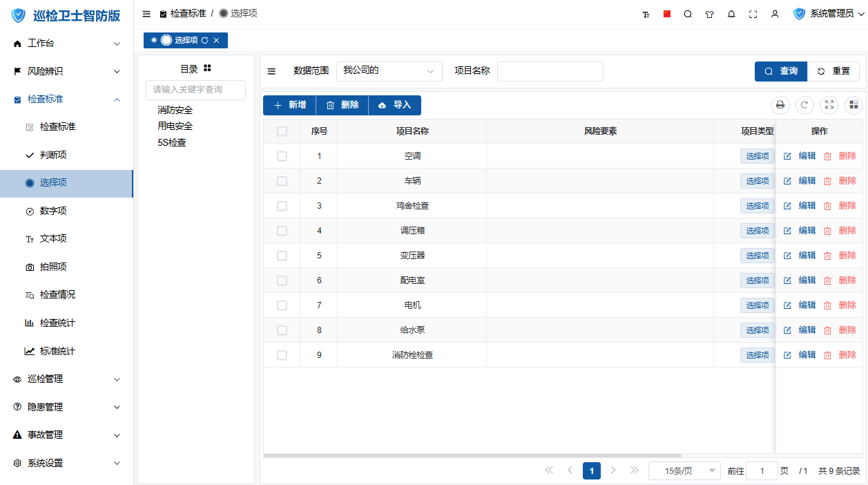Screen dimensions: 868x485
Task: Click the 新增 button
Action: [x=289, y=105]
